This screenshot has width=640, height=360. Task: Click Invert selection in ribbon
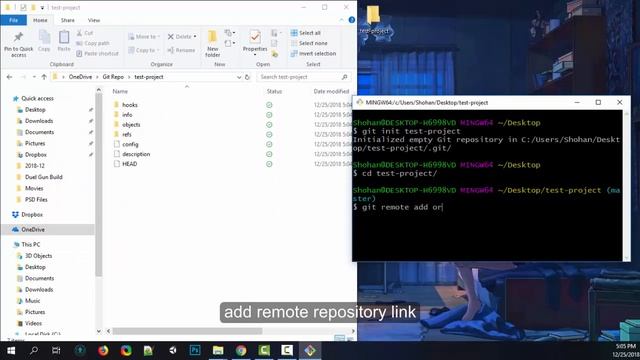tap(313, 53)
